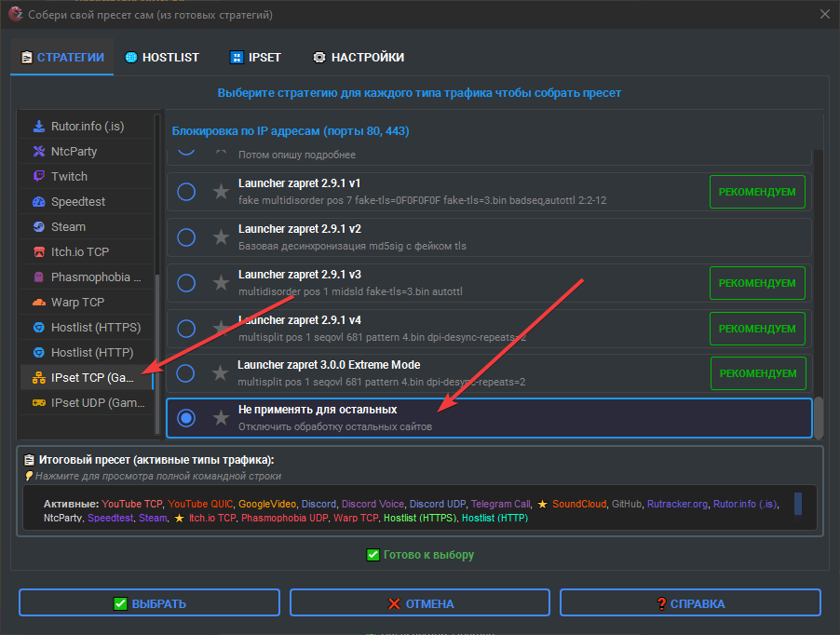840x635 pixels.
Task: Select Launcher zapret 3.0.0 Extreme Mode radio
Action: click(185, 373)
